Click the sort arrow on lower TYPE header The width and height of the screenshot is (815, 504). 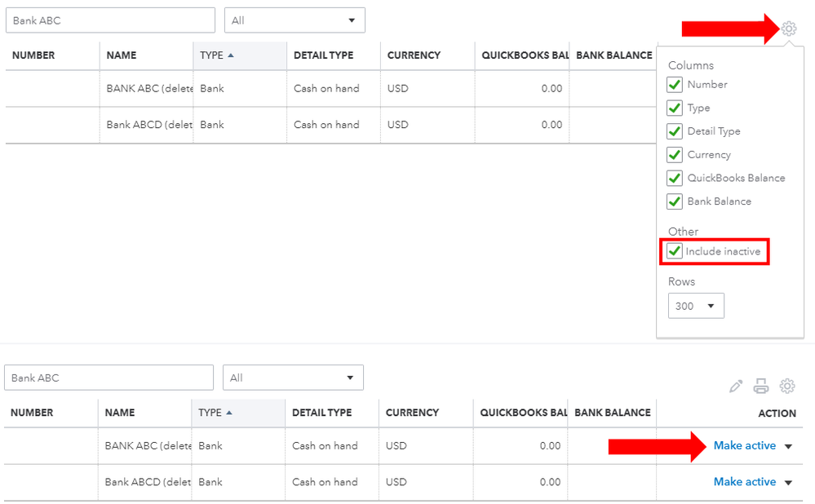click(228, 413)
